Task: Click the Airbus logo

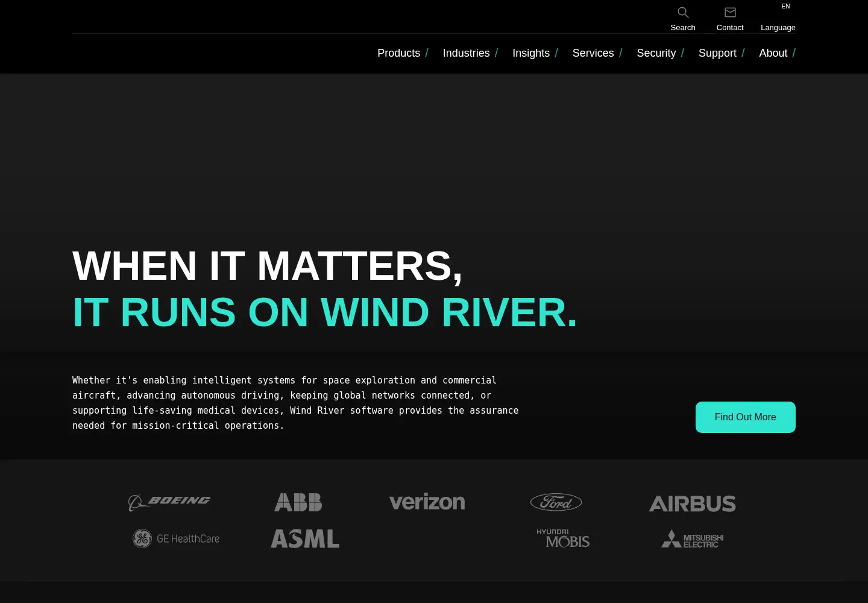Action: click(x=693, y=504)
